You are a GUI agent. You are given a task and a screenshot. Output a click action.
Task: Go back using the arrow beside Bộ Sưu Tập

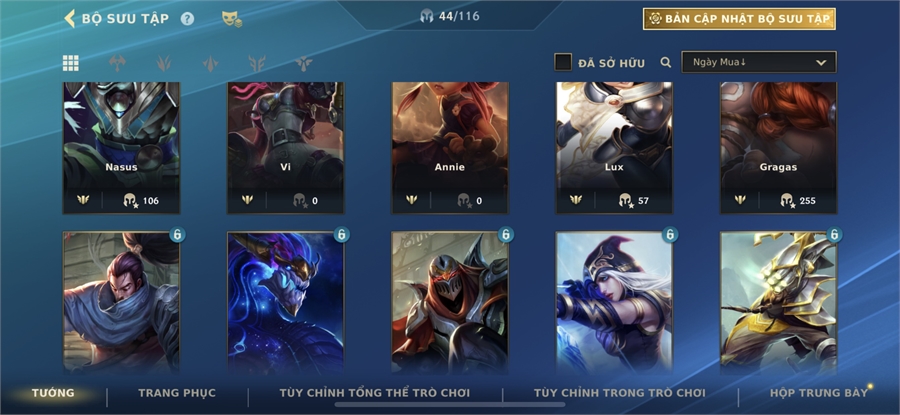tap(69, 18)
